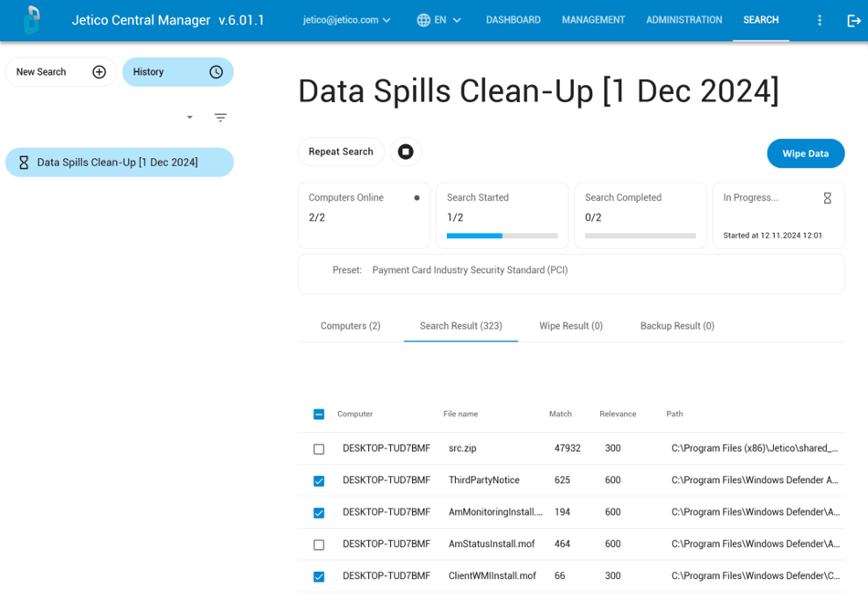Sort by the Match column header
Image resolution: width=868 pixels, height=600 pixels.
pyautogui.click(x=560, y=414)
